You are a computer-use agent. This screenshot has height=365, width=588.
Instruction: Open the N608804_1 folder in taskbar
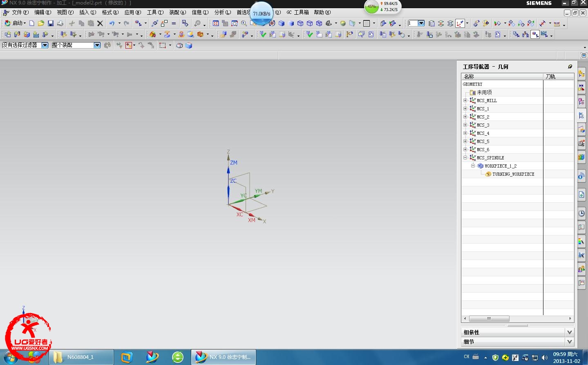click(x=81, y=357)
